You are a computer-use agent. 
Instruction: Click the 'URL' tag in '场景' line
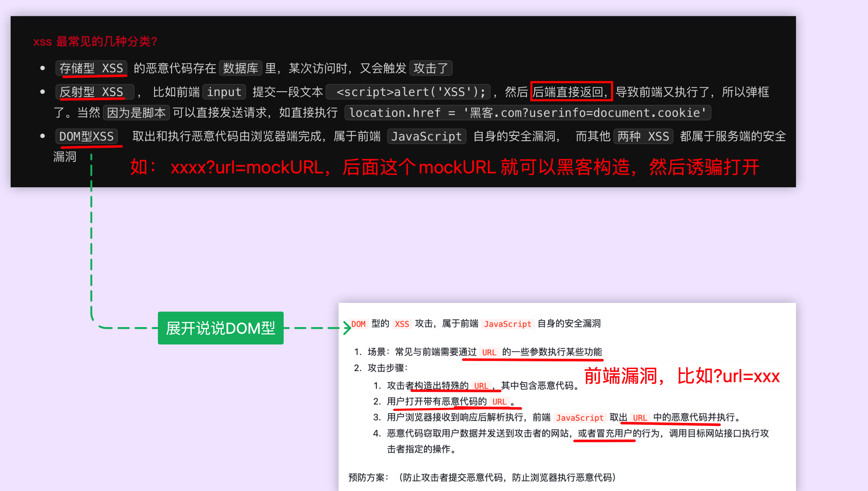click(x=489, y=352)
